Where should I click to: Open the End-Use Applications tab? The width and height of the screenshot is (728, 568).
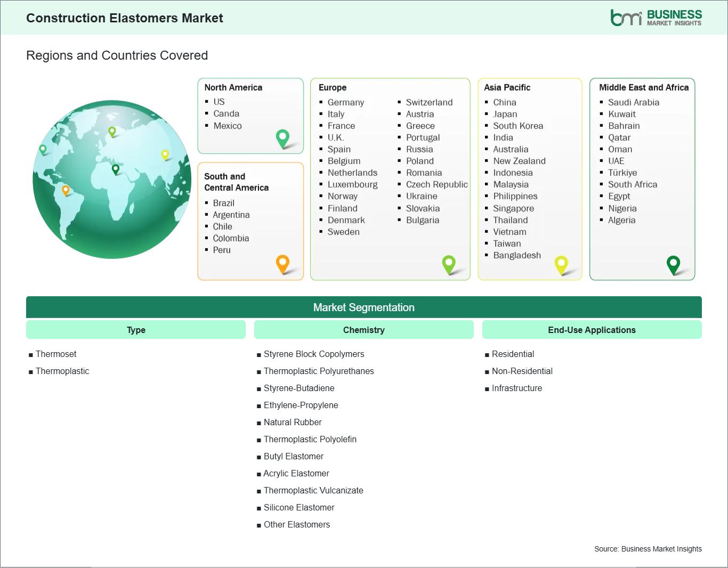pyautogui.click(x=592, y=329)
